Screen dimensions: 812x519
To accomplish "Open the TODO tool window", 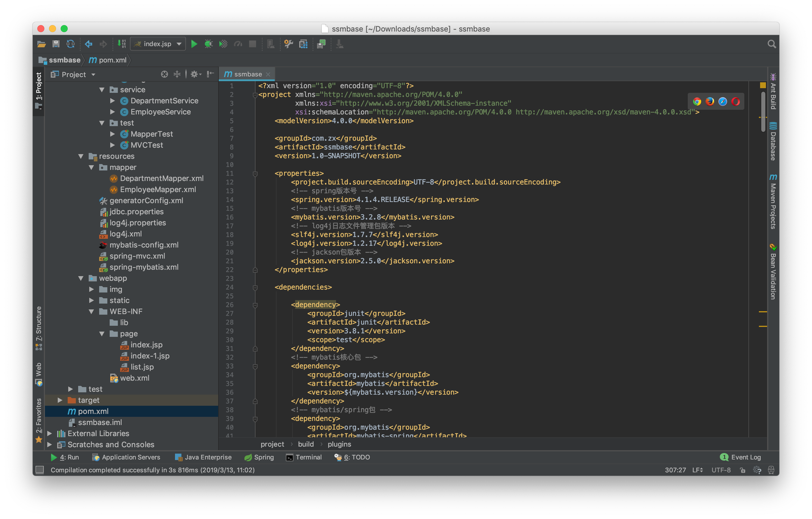I will click(352, 457).
